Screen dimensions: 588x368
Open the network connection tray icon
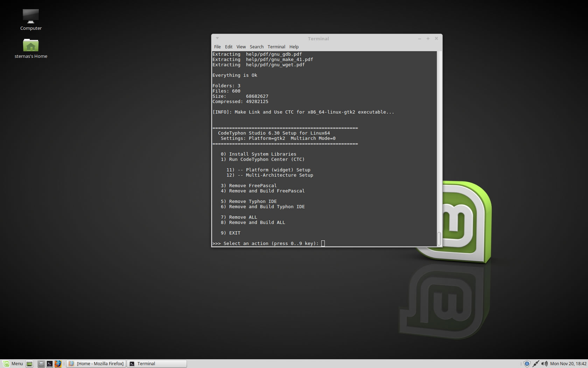click(x=535, y=364)
